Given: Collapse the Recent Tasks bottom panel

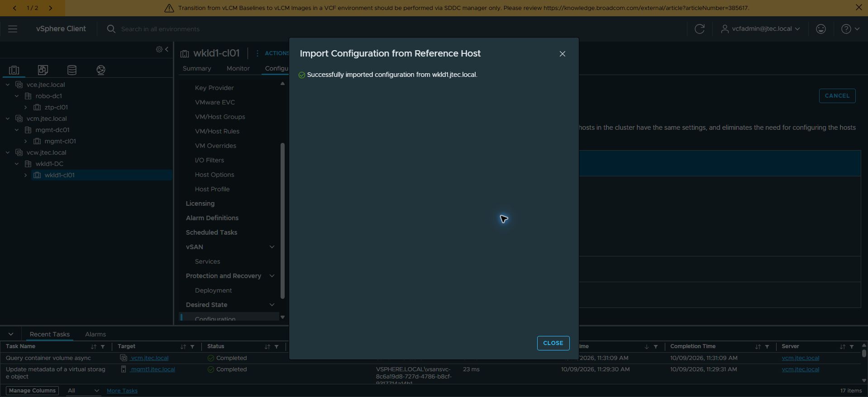Looking at the screenshot, I should tap(11, 334).
